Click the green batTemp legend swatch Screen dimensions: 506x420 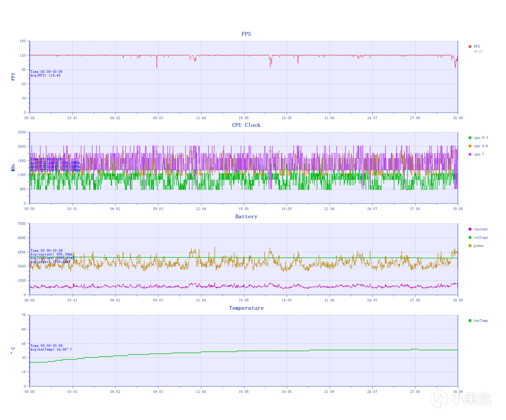tap(470, 320)
